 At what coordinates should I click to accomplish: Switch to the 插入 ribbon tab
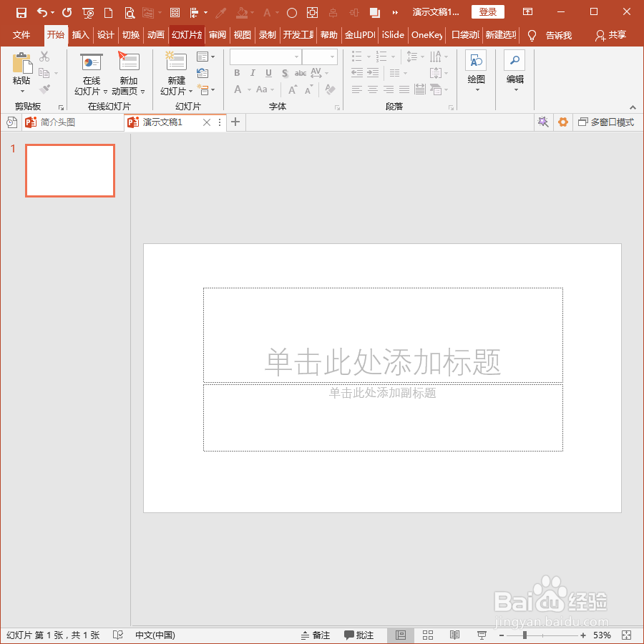pos(80,35)
